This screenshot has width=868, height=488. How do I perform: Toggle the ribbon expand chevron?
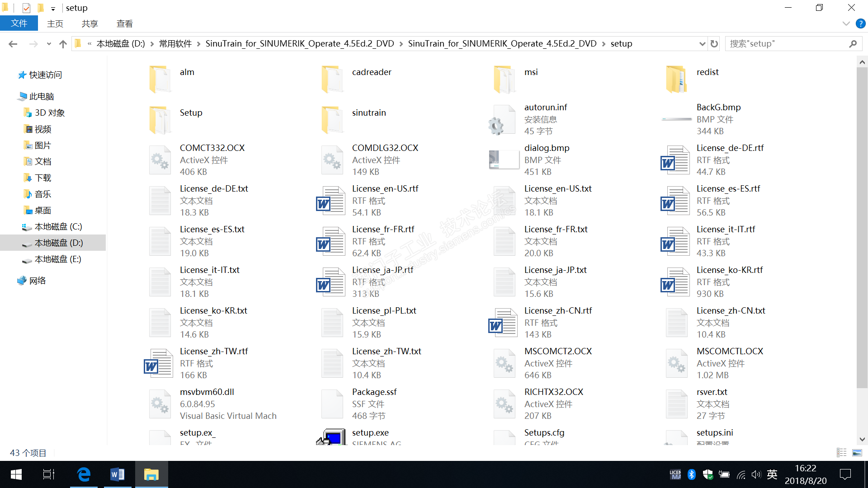[x=846, y=23]
